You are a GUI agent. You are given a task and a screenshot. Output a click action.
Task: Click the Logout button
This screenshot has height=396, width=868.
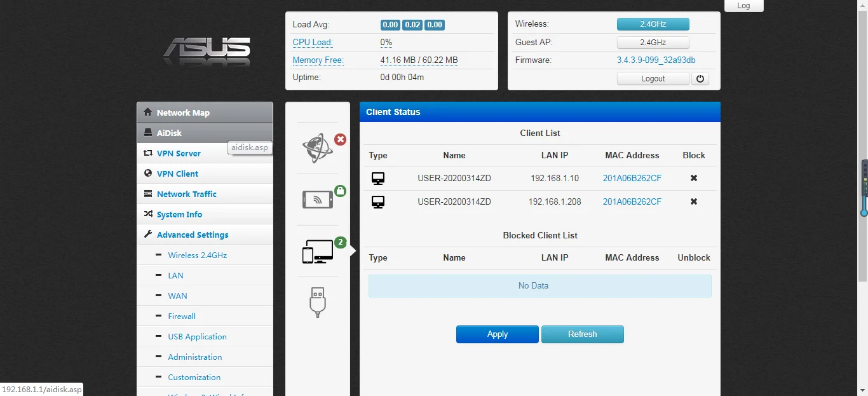pos(653,79)
